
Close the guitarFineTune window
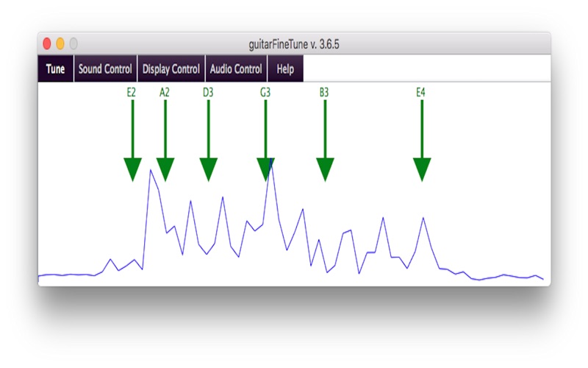[47, 43]
